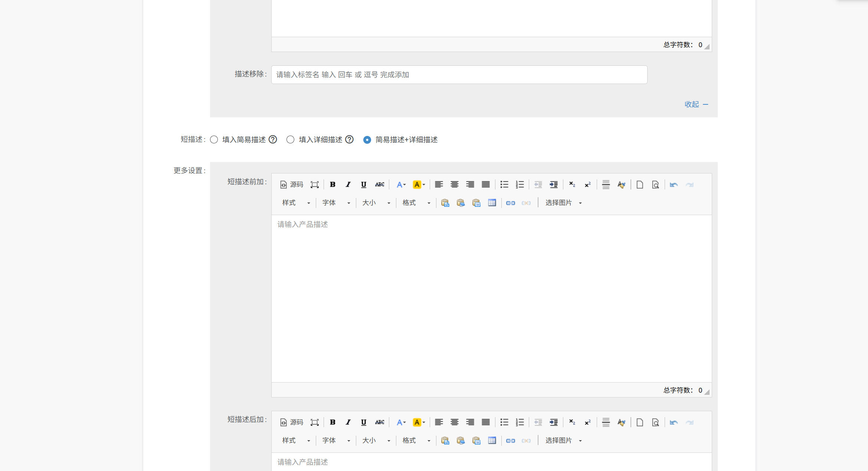Click Underline in the 短描述后加 editor toolbar

364,422
